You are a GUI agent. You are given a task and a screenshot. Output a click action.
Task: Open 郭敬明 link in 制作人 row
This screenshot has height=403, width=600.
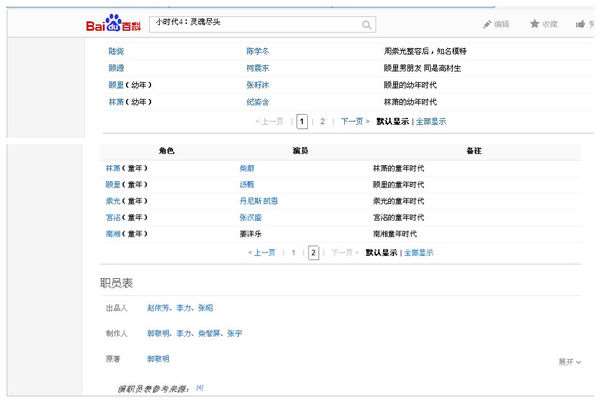click(158, 333)
